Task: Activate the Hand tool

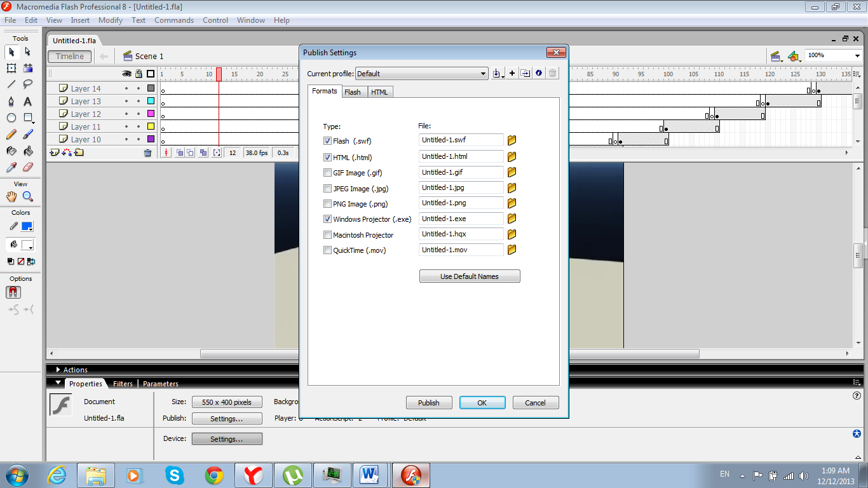Action: click(x=11, y=197)
